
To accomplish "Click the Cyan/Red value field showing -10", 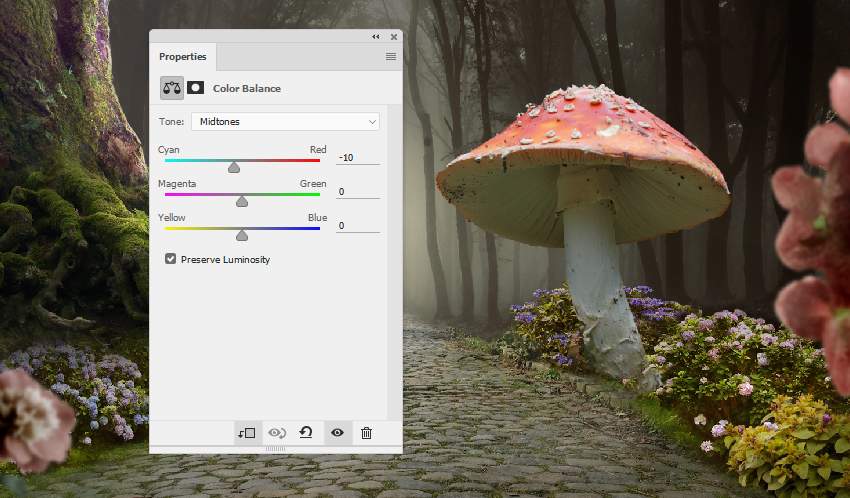I will tap(358, 158).
